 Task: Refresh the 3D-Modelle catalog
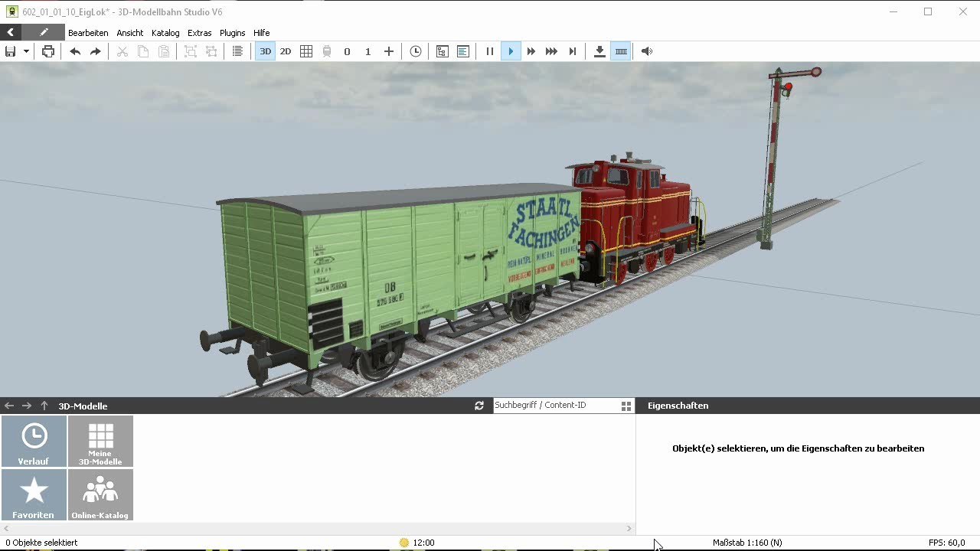479,406
